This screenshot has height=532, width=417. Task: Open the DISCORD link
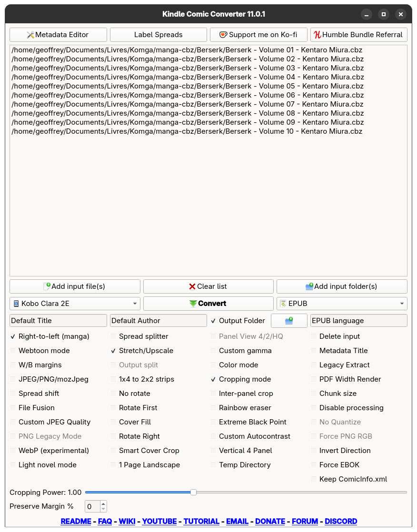point(341,521)
